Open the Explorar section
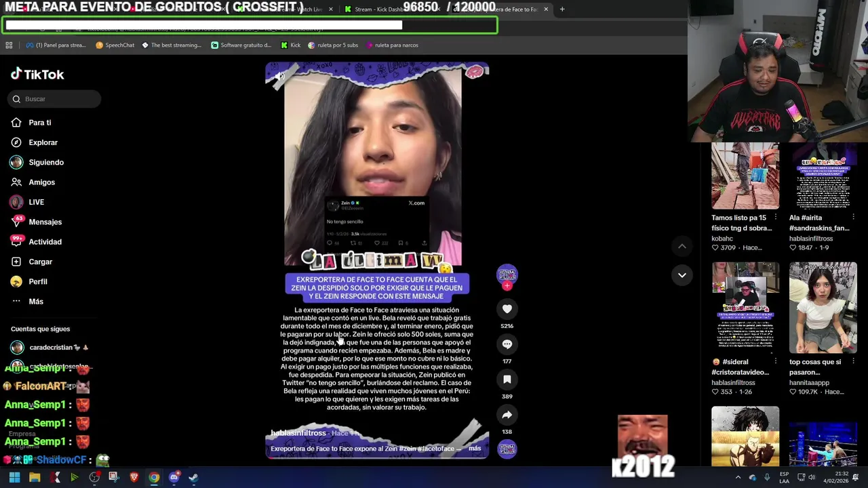The height and width of the screenshot is (488, 868). 34,142
